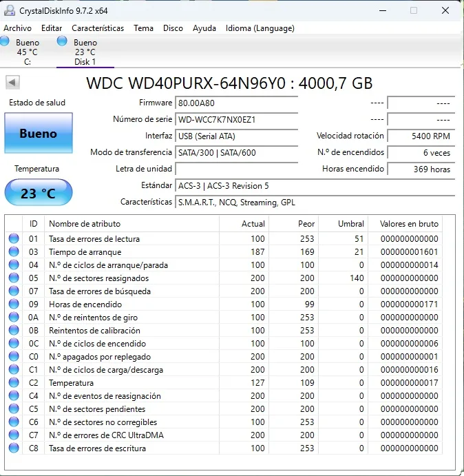
Task: Click status orb next to Temperatura attribute
Action: [x=14, y=383]
